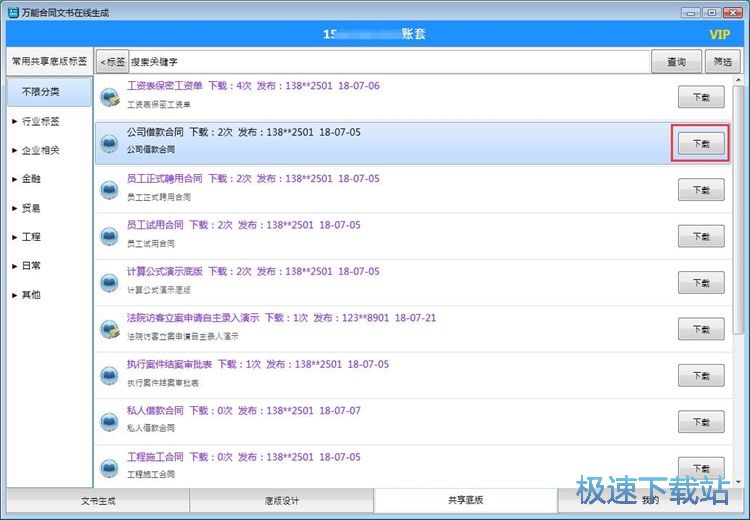
Task: Click the list's vertical scrollbar thumb
Action: point(739,210)
